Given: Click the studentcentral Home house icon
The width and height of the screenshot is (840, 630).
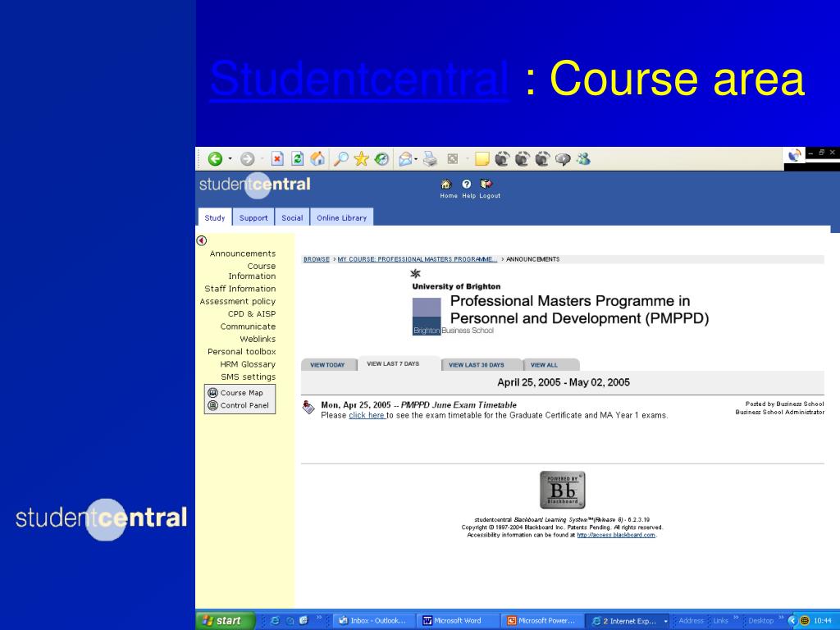Looking at the screenshot, I should coord(446,185).
